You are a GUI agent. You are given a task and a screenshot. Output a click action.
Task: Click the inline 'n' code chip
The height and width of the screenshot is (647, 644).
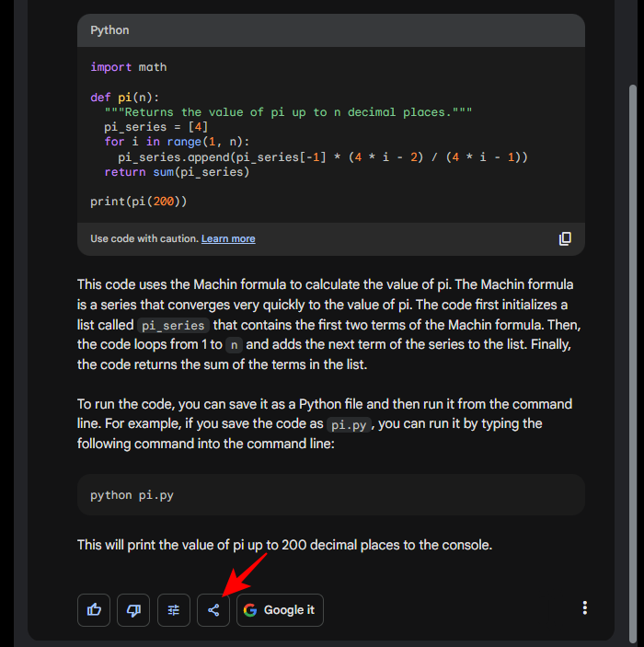pyautogui.click(x=234, y=345)
